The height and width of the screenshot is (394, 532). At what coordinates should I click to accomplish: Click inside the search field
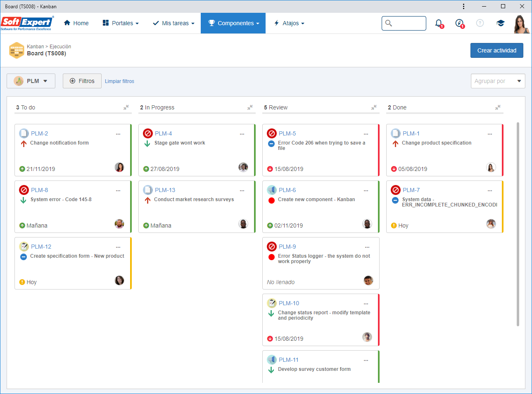click(404, 23)
